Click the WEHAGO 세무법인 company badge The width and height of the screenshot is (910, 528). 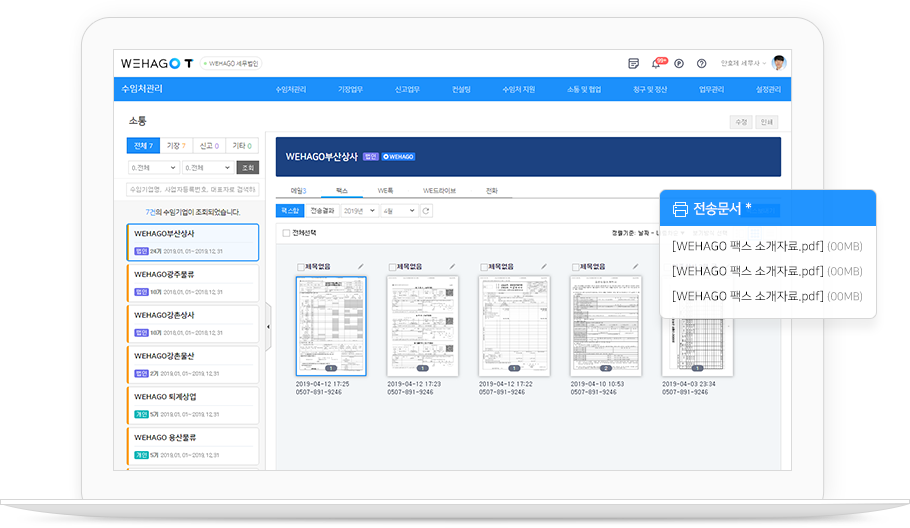(231, 63)
